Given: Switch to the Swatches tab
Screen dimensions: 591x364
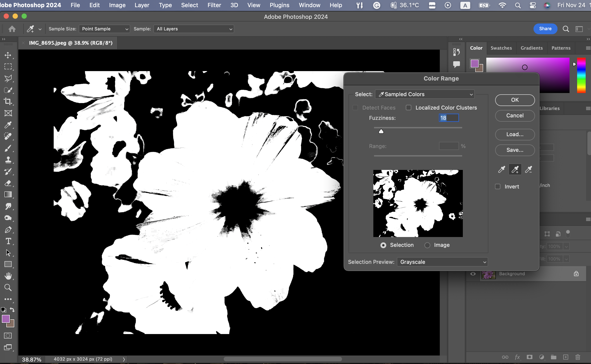Looking at the screenshot, I should (x=501, y=48).
